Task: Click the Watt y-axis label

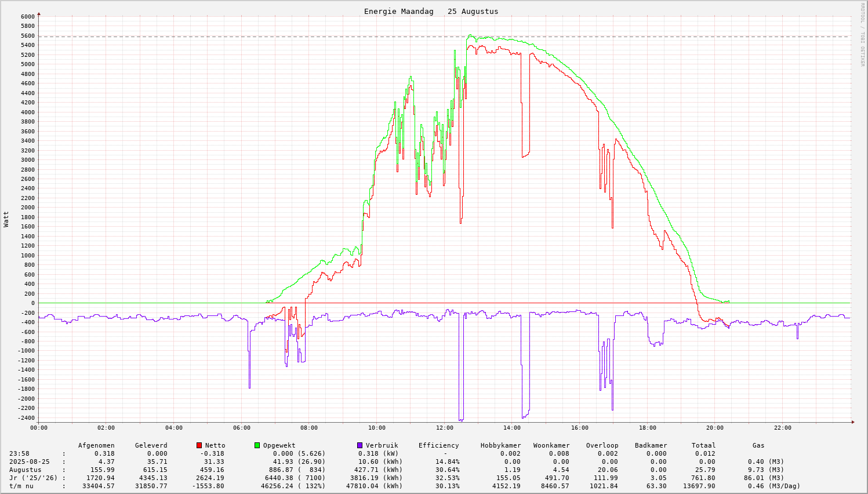Action: 6,219
